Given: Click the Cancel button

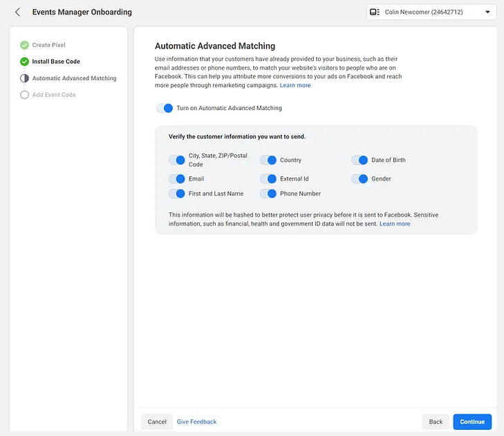Looking at the screenshot, I should [x=157, y=421].
